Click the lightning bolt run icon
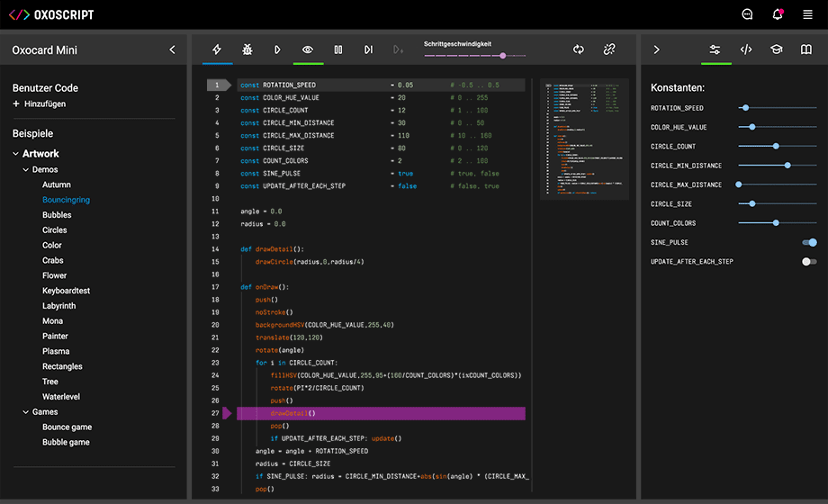 click(217, 49)
